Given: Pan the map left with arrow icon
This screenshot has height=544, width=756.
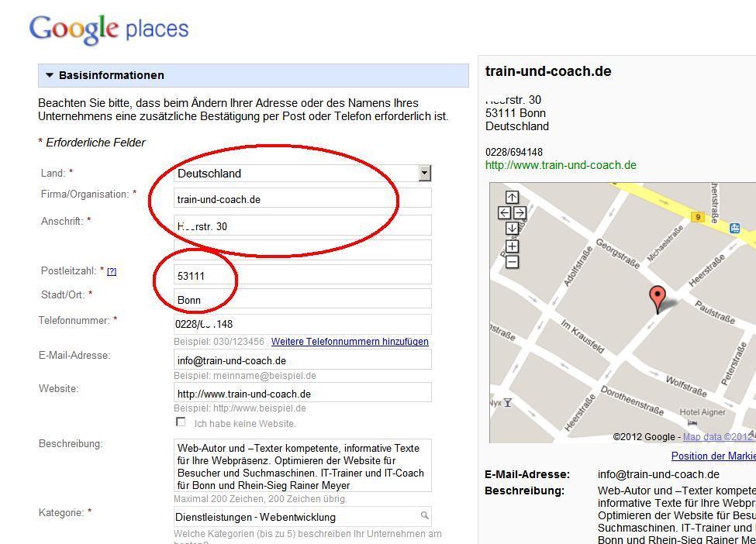Looking at the screenshot, I should pyautogui.click(x=504, y=212).
